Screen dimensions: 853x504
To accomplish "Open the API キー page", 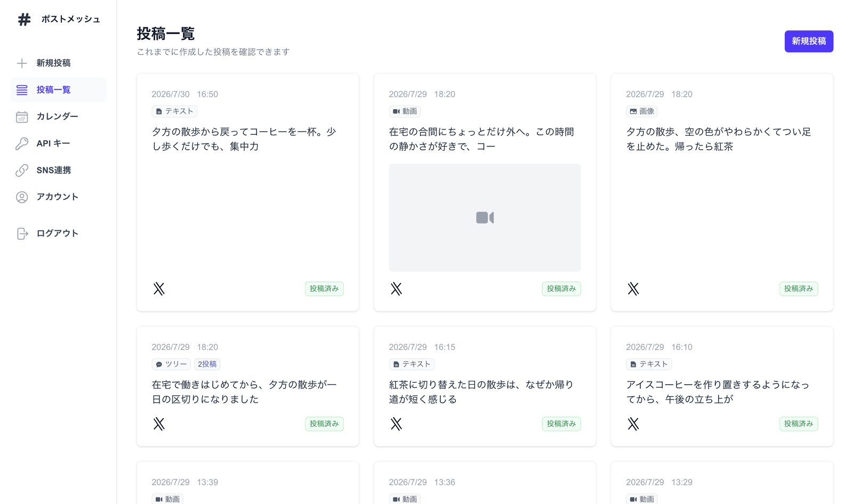I will pyautogui.click(x=58, y=143).
